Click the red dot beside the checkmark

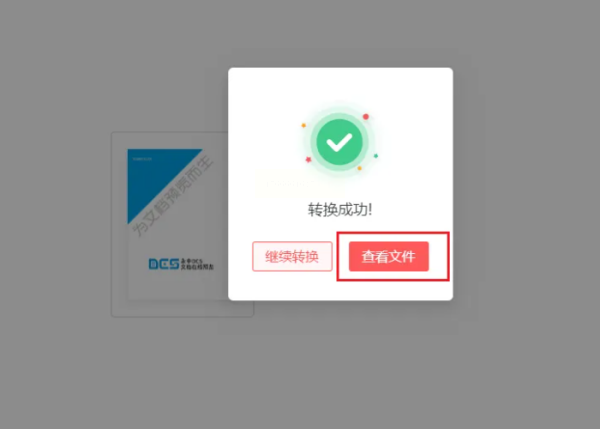pos(366,117)
